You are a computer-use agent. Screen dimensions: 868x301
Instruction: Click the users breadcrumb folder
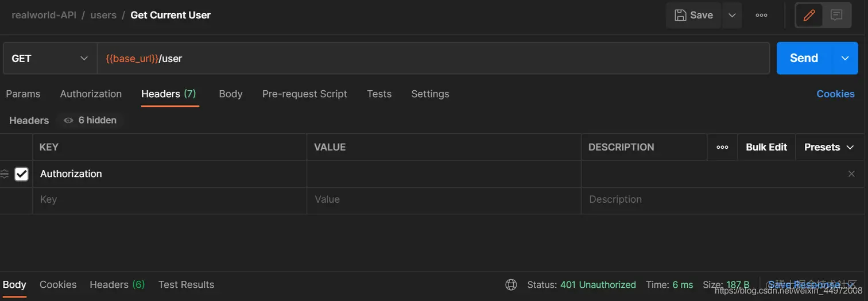103,15
